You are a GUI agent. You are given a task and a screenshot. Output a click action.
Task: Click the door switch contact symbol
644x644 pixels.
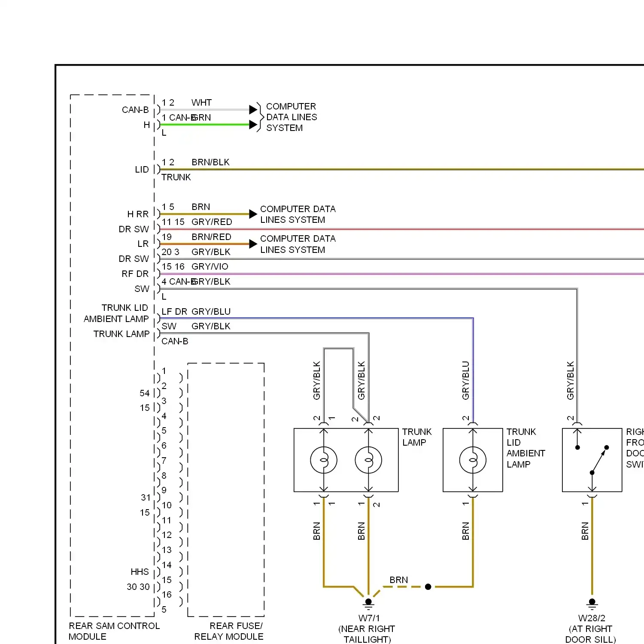click(592, 460)
